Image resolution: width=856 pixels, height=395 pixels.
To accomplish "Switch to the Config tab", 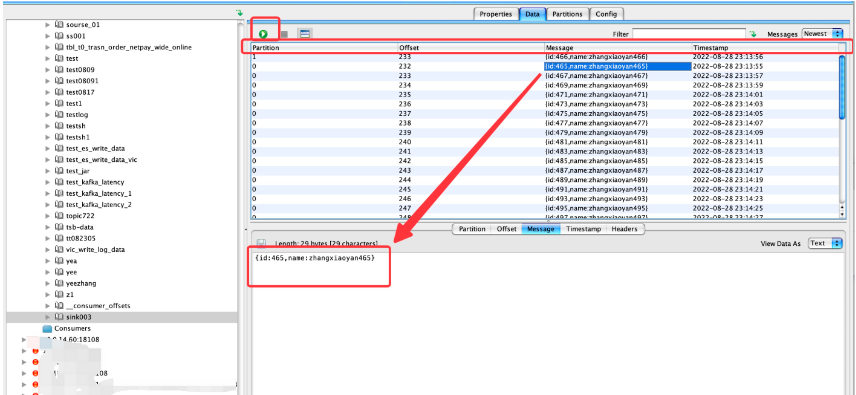I will pos(607,14).
